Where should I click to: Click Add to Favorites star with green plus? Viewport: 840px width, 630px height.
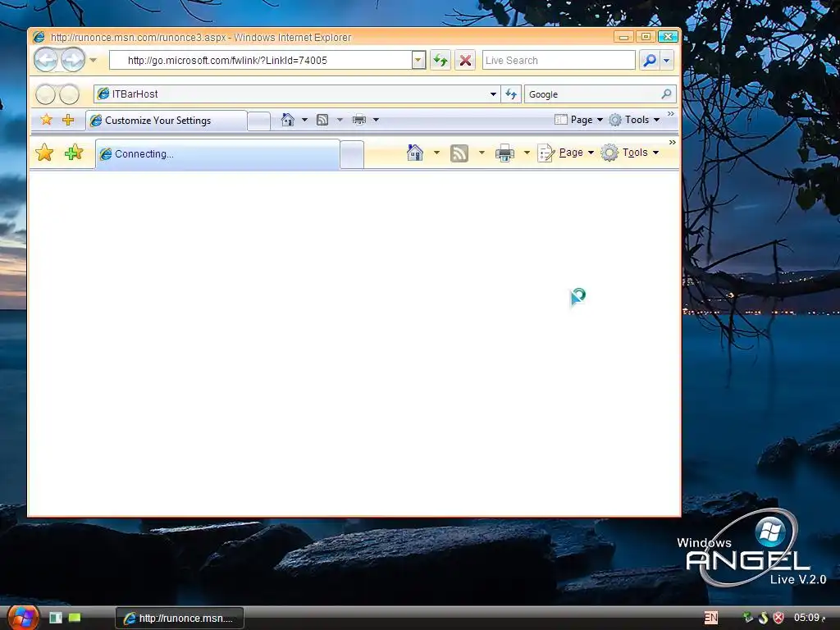pyautogui.click(x=74, y=153)
